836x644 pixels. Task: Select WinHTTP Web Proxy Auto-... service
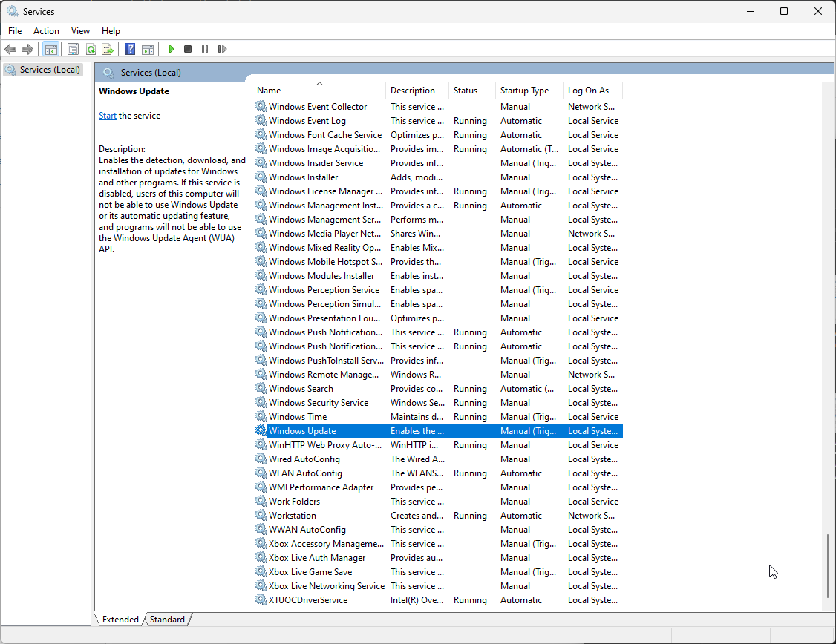tap(439, 444)
